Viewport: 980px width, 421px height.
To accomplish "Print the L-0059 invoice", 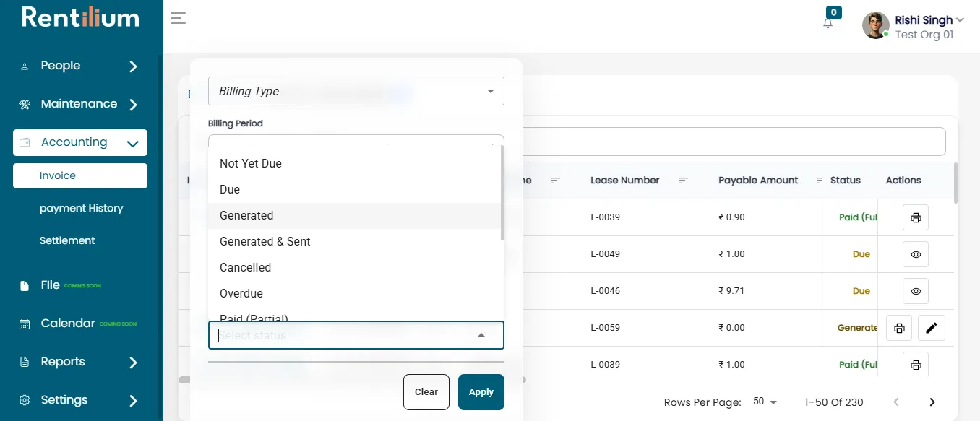I will [x=899, y=328].
